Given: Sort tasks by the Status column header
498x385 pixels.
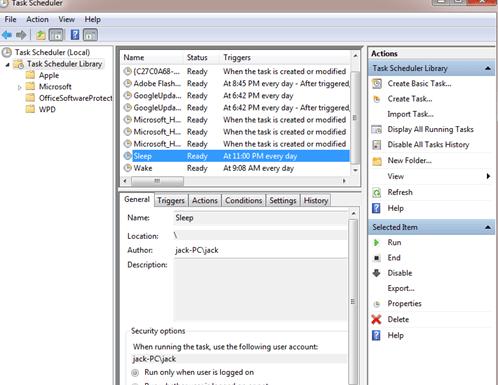Looking at the screenshot, I should 201,57.
